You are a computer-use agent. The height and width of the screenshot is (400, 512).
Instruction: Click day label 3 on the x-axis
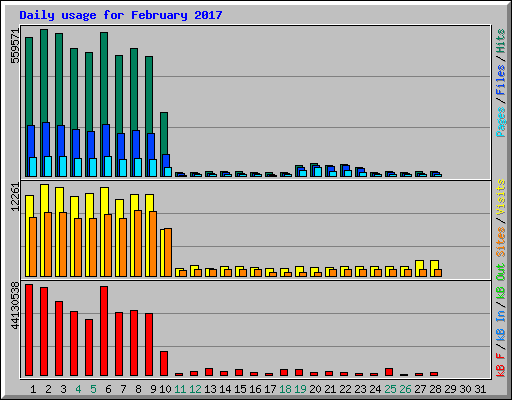63,389
